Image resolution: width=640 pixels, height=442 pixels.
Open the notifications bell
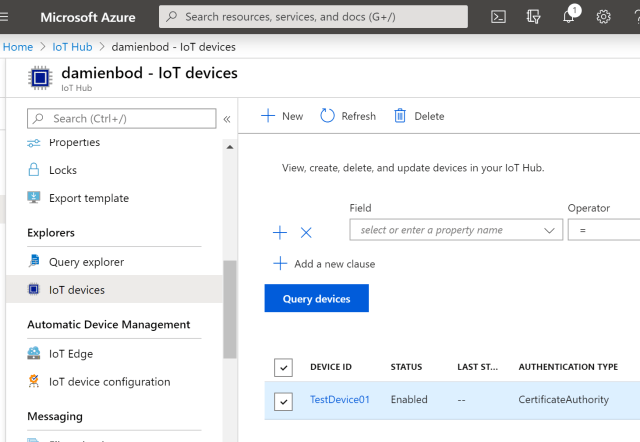click(569, 17)
